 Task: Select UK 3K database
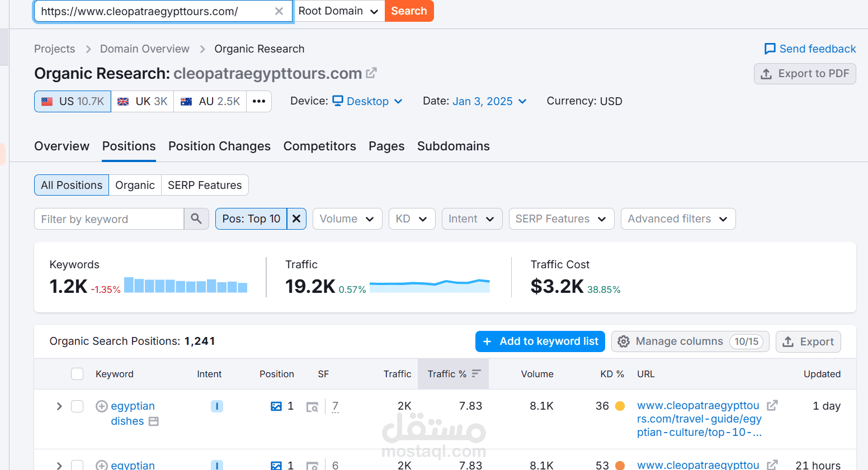[143, 102]
